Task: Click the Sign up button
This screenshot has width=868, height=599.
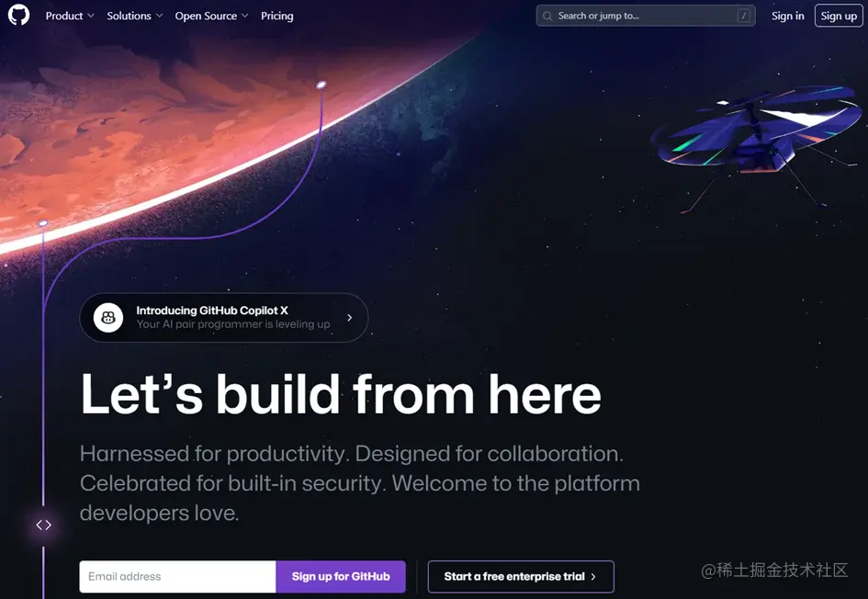Action: coord(839,16)
